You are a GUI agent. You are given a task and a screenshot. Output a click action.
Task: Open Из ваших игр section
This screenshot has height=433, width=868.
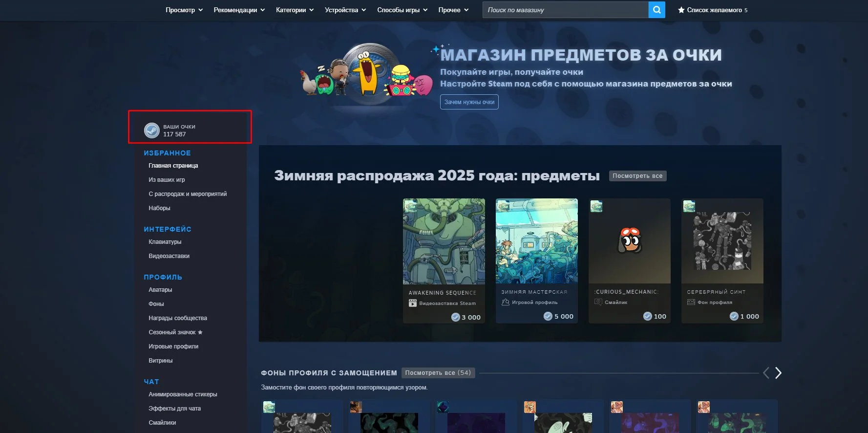pyautogui.click(x=167, y=180)
